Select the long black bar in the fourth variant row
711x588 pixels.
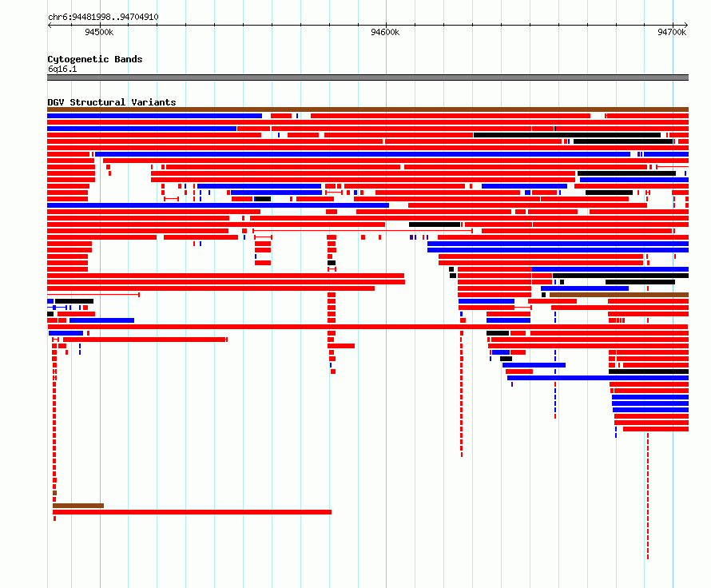[567, 135]
